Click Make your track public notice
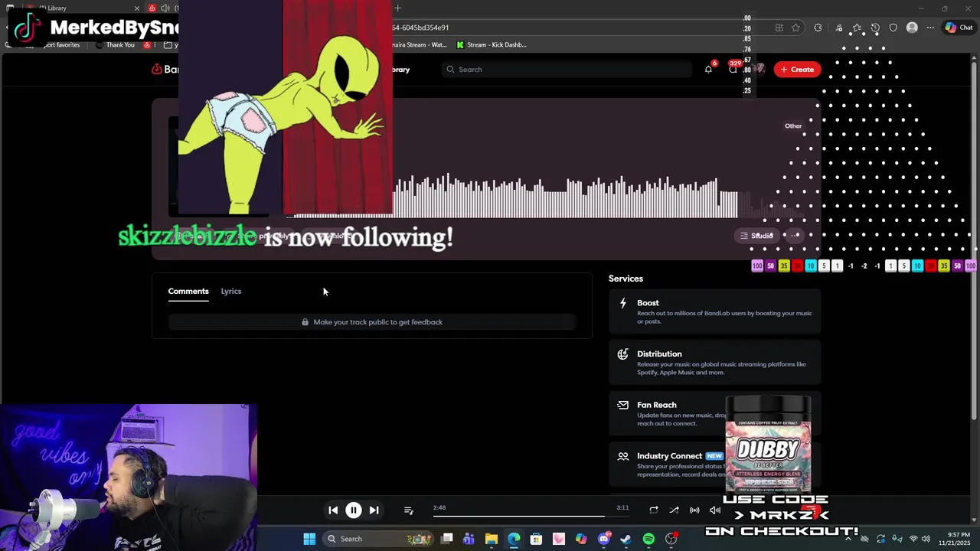 (x=372, y=322)
